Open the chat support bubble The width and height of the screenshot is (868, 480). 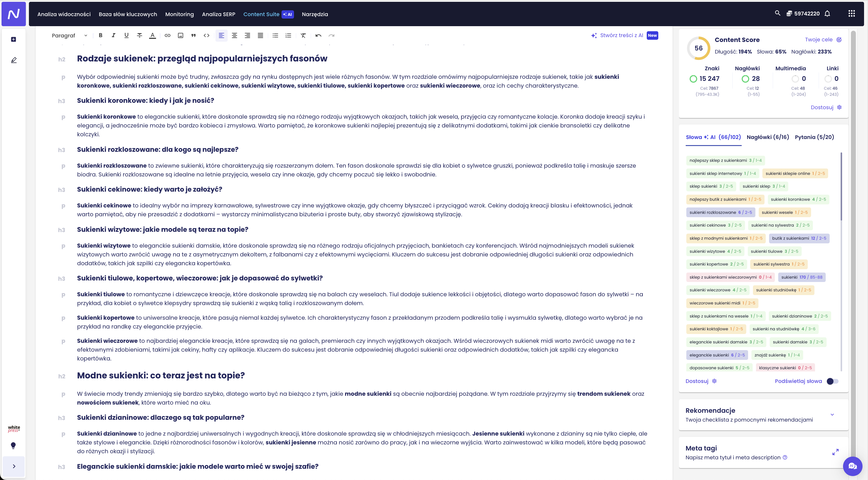pyautogui.click(x=852, y=466)
